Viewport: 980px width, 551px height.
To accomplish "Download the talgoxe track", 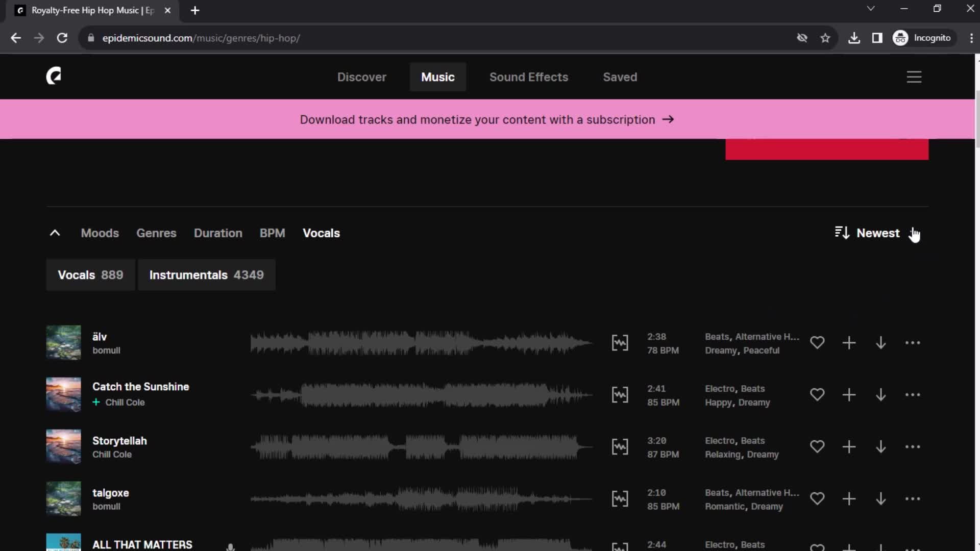I will [880, 499].
